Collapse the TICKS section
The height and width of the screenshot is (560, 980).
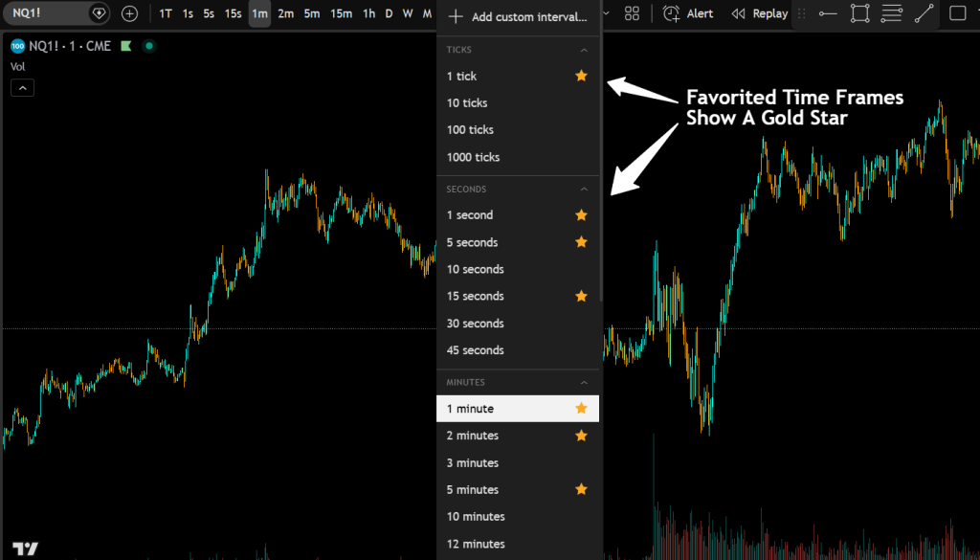point(584,49)
